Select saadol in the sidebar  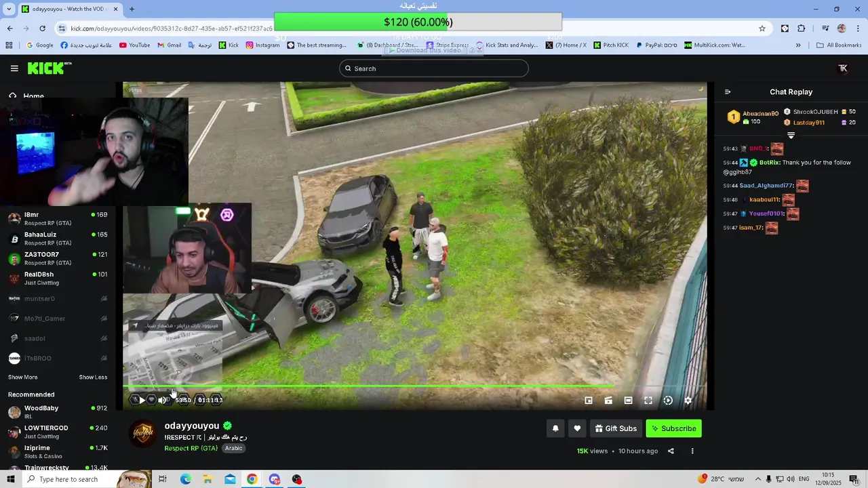pyautogui.click(x=58, y=338)
